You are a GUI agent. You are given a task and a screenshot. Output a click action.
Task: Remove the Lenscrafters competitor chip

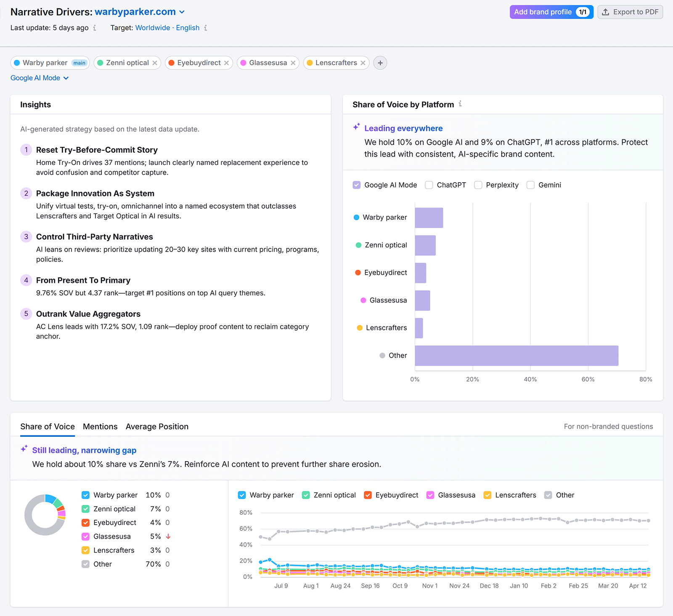pyautogui.click(x=363, y=63)
